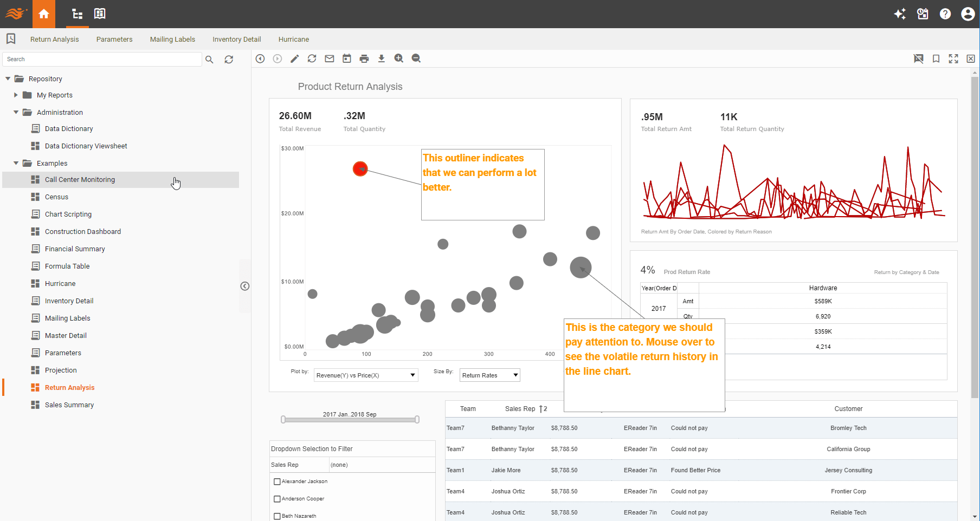Open the data tools icon in header

coord(923,14)
